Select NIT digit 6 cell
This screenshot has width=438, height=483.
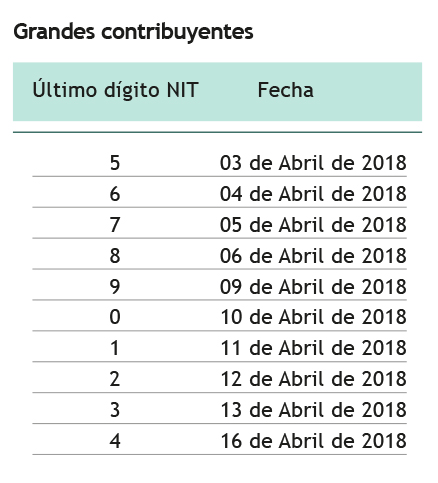(x=115, y=194)
